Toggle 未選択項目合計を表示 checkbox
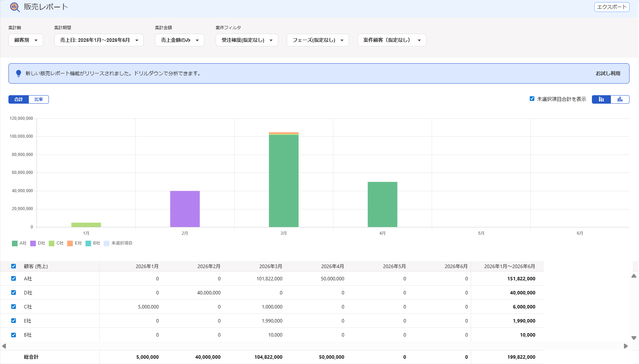The width and height of the screenshot is (639, 364). [532, 99]
